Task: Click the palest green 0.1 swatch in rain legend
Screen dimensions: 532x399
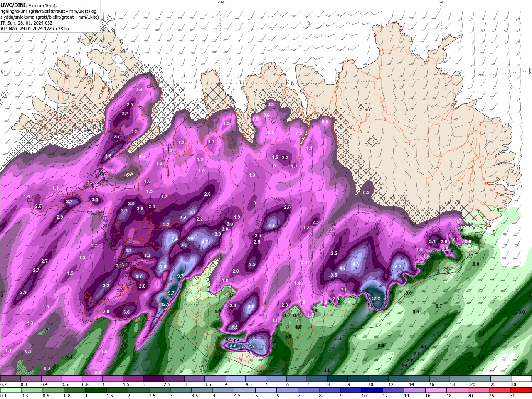Action: (10, 390)
